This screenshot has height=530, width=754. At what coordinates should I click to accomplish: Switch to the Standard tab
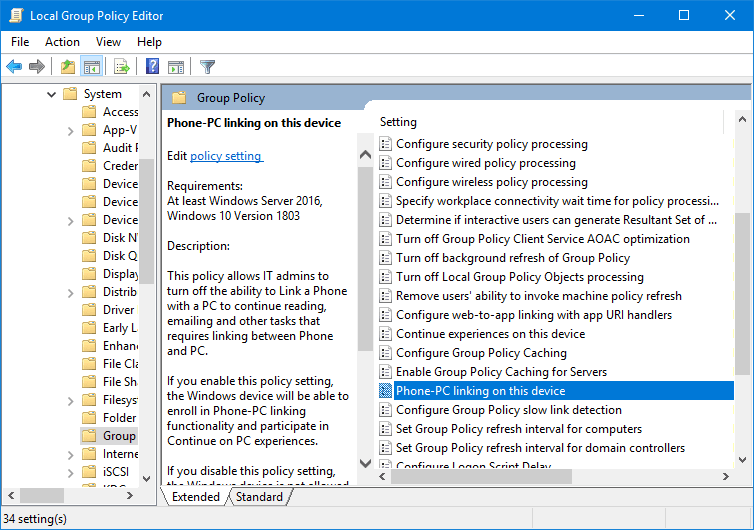pos(259,496)
